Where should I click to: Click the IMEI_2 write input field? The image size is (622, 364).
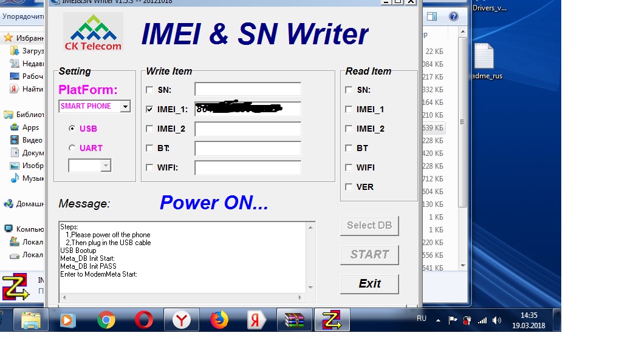[x=248, y=129]
